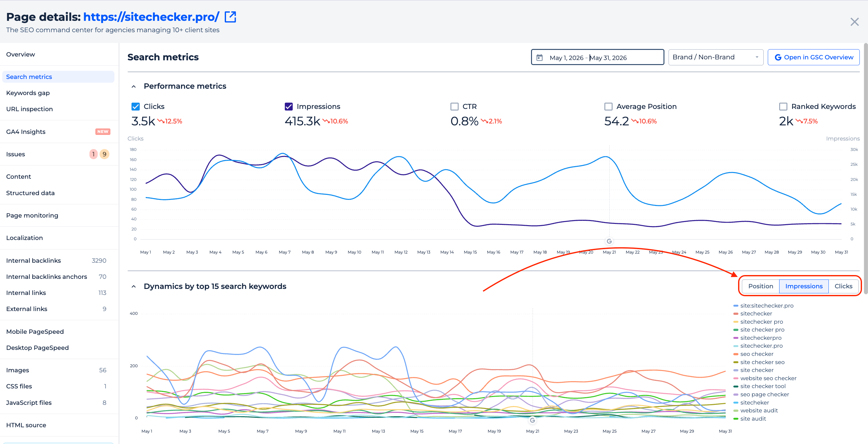Open HTML source in sidebar

26,425
